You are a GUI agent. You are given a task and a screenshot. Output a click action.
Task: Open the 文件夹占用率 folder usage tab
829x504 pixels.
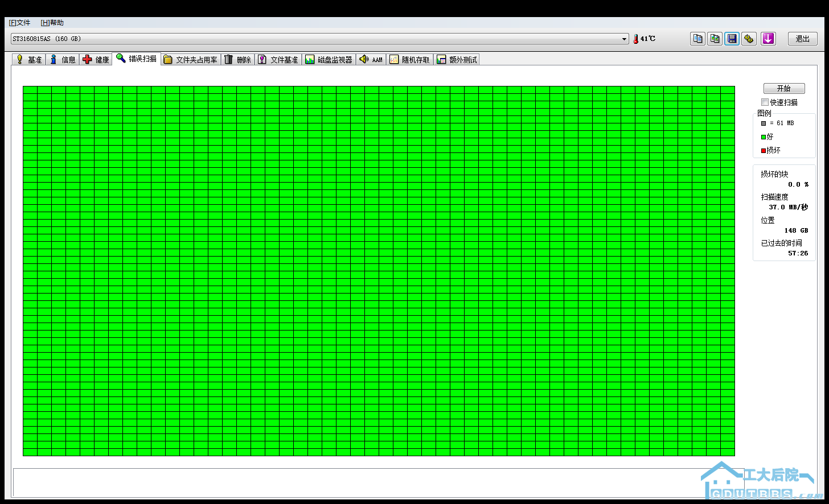coord(191,60)
